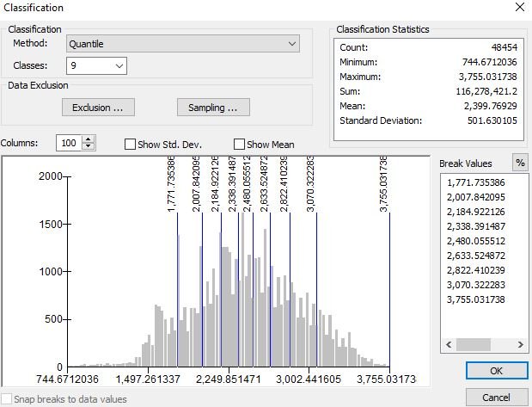Image resolution: width=532 pixels, height=407 pixels.
Task: Click the Columns number input field
Action: [69, 144]
